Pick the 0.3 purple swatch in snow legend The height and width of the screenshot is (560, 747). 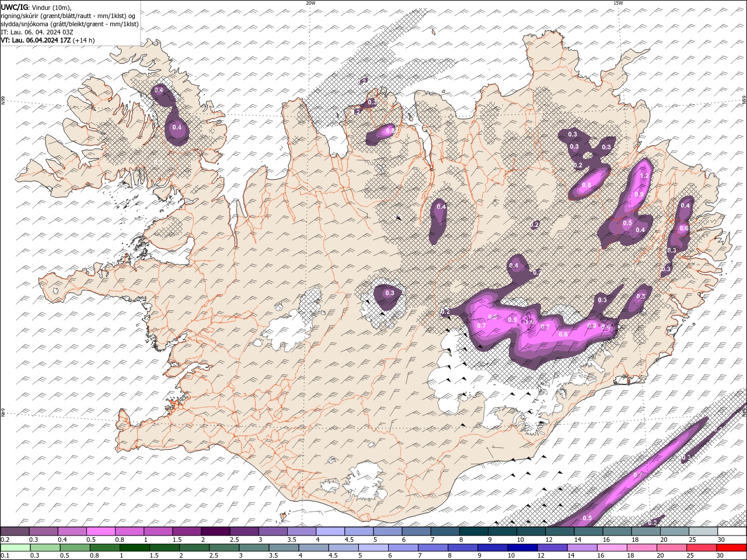44,531
